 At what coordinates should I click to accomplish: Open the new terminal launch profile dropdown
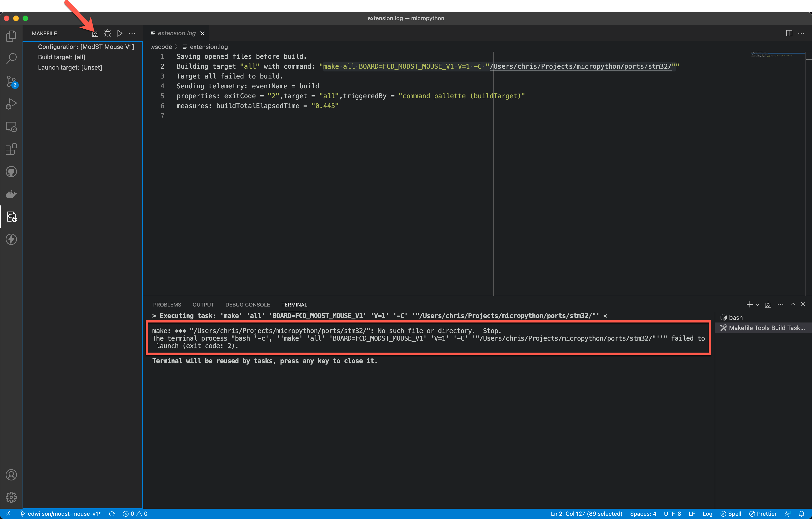coord(757,305)
